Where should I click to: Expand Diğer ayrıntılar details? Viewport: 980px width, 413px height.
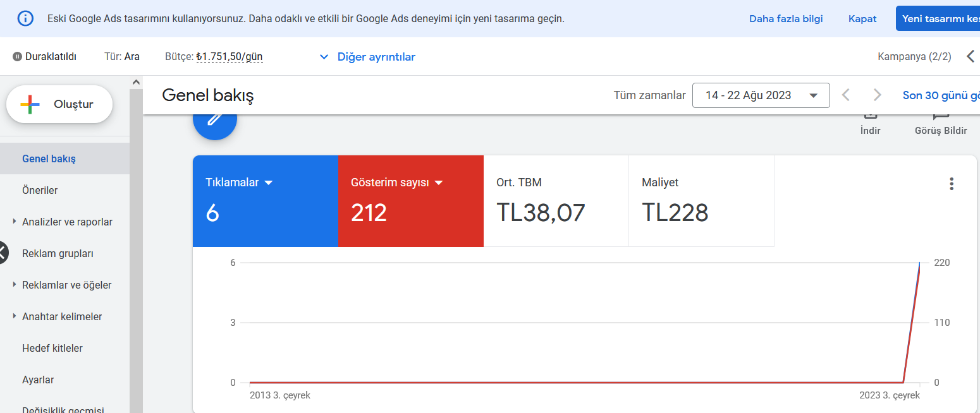367,57
